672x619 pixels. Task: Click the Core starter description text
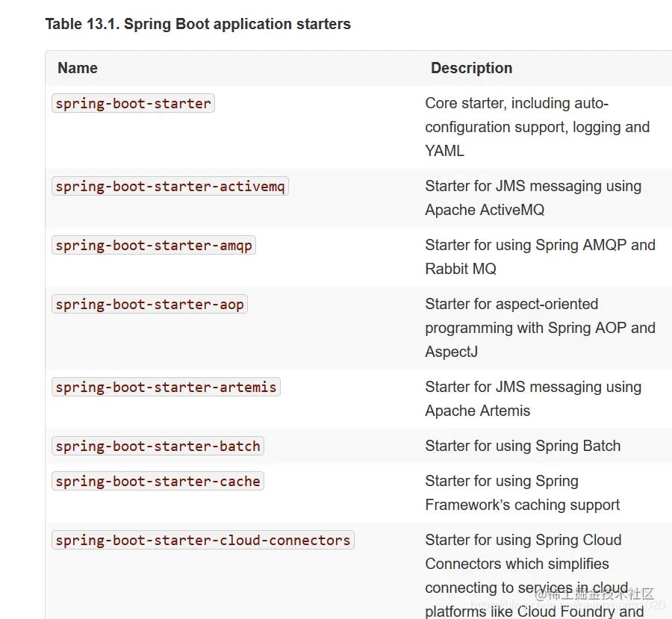coord(537,127)
